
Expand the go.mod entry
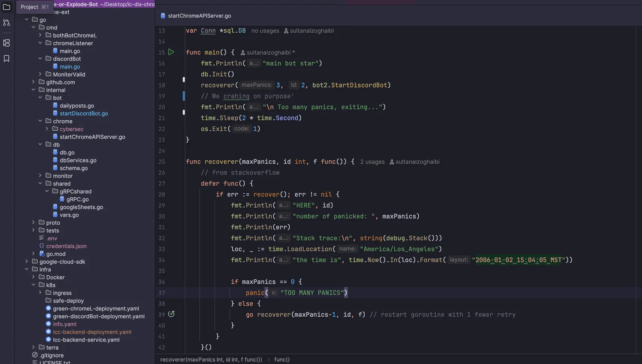pyautogui.click(x=33, y=254)
